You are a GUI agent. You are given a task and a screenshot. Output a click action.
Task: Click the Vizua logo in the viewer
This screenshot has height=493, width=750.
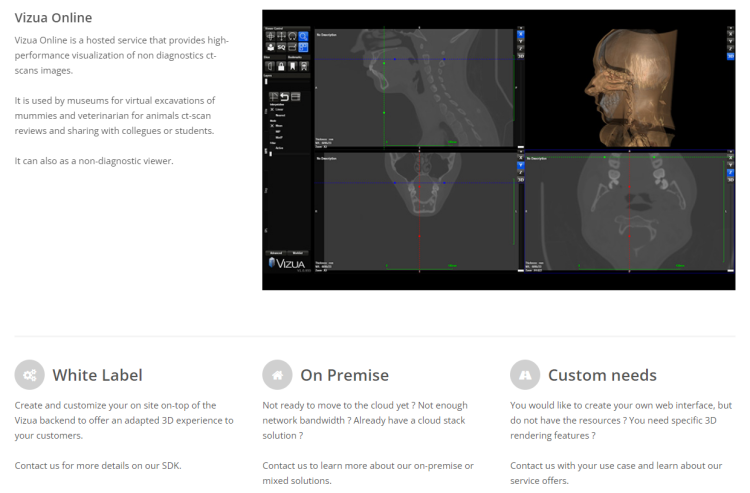(287, 263)
